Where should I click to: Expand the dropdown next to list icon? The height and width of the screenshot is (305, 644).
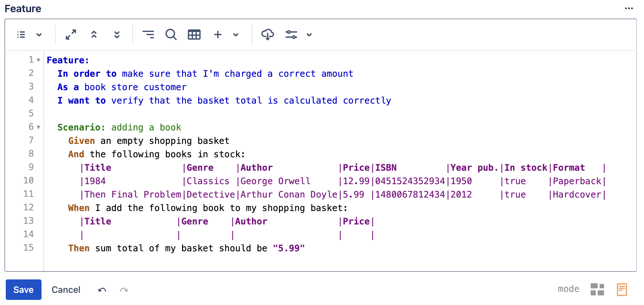point(39,35)
